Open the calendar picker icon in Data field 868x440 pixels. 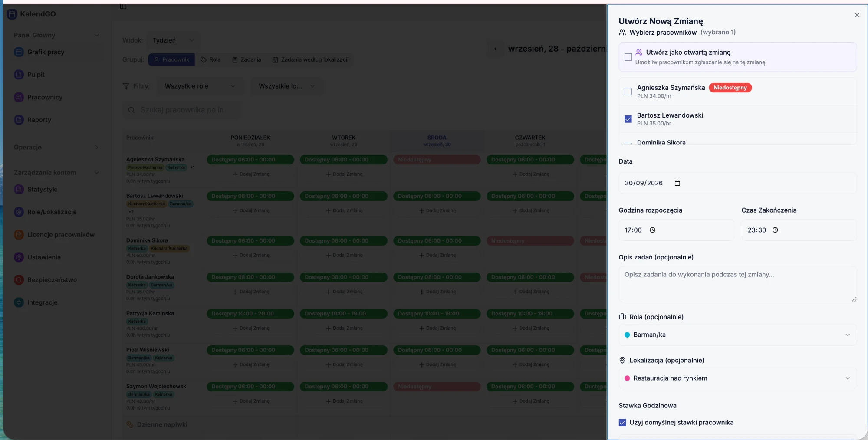point(677,183)
